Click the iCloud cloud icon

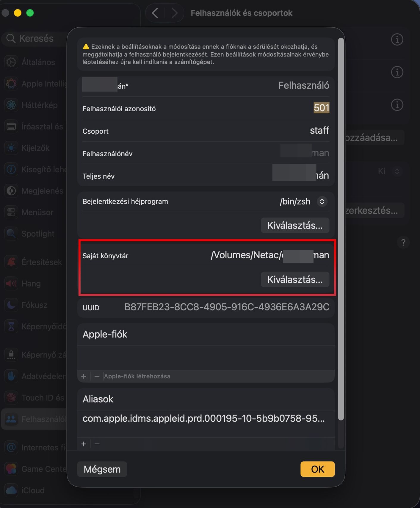11,490
